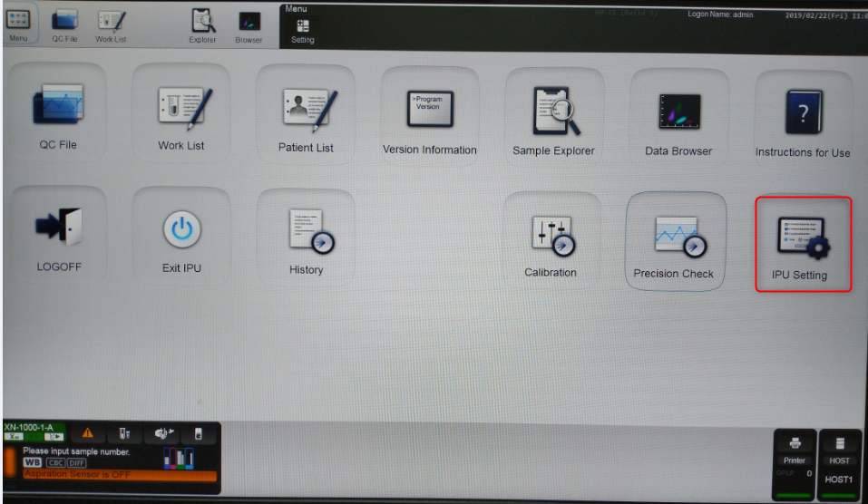
Task: Click Explorer in the top toolbar
Action: point(202,24)
